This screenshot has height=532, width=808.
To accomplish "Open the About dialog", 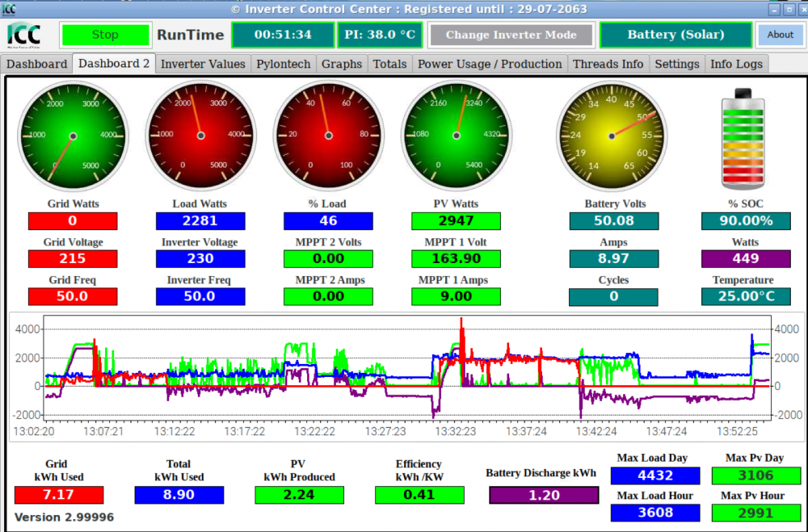I will coord(781,35).
